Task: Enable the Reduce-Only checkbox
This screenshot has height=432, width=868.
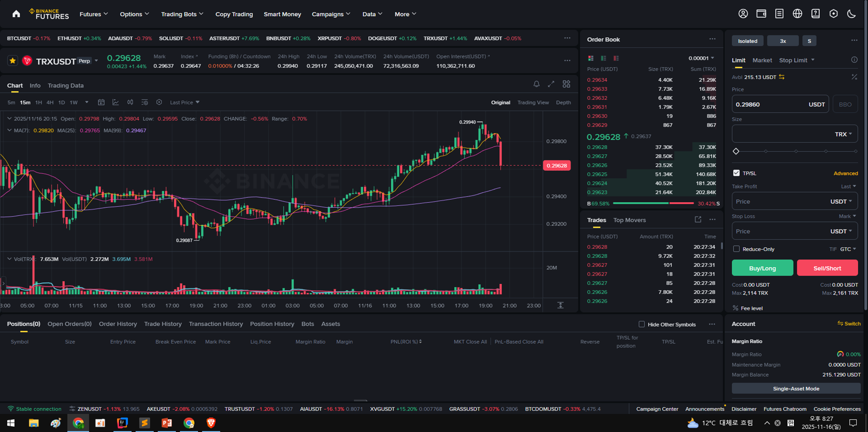Action: (736, 249)
